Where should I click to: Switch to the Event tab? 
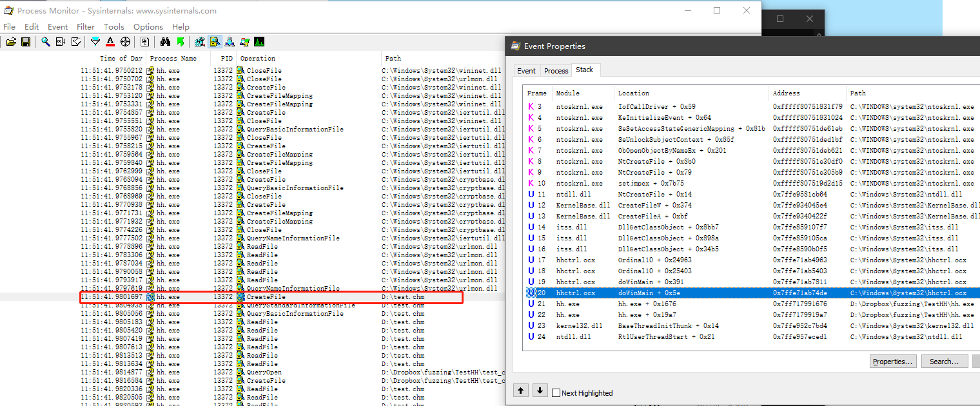526,71
